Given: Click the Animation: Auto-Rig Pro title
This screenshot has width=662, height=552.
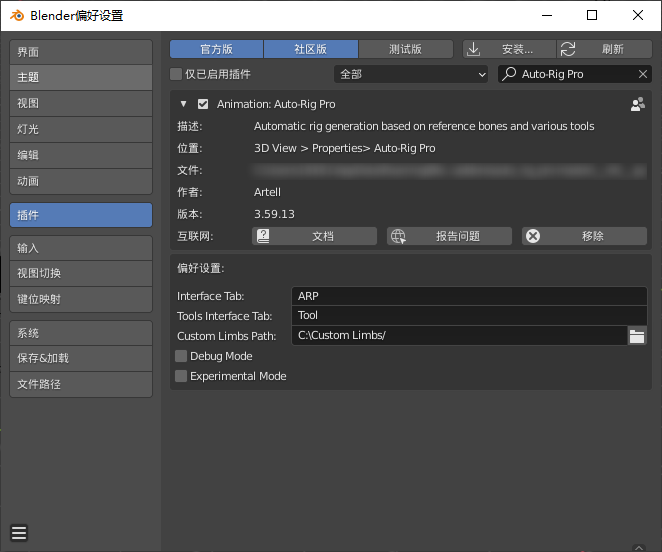Looking at the screenshot, I should (276, 104).
